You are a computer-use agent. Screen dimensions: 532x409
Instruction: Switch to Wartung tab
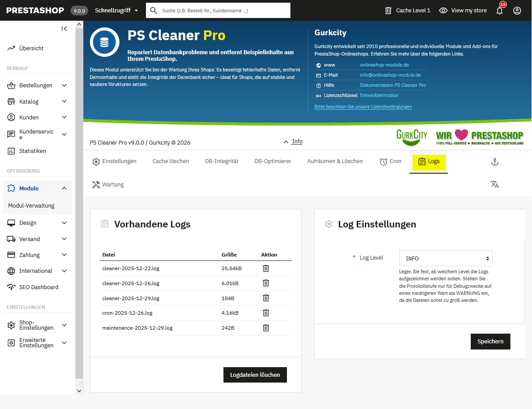point(108,185)
